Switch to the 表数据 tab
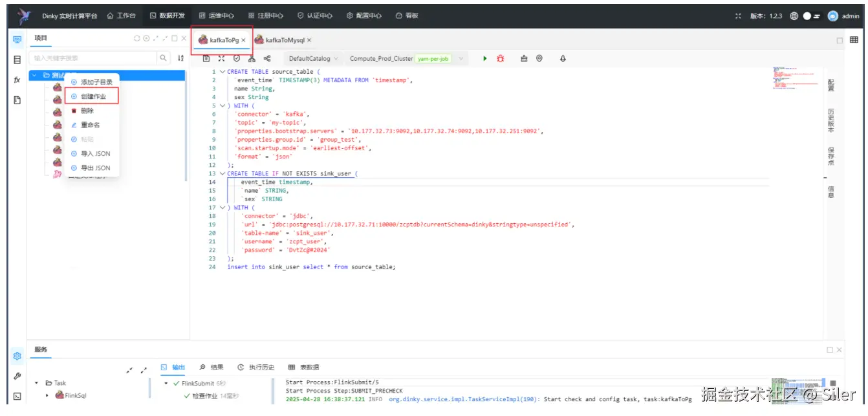 [303, 367]
